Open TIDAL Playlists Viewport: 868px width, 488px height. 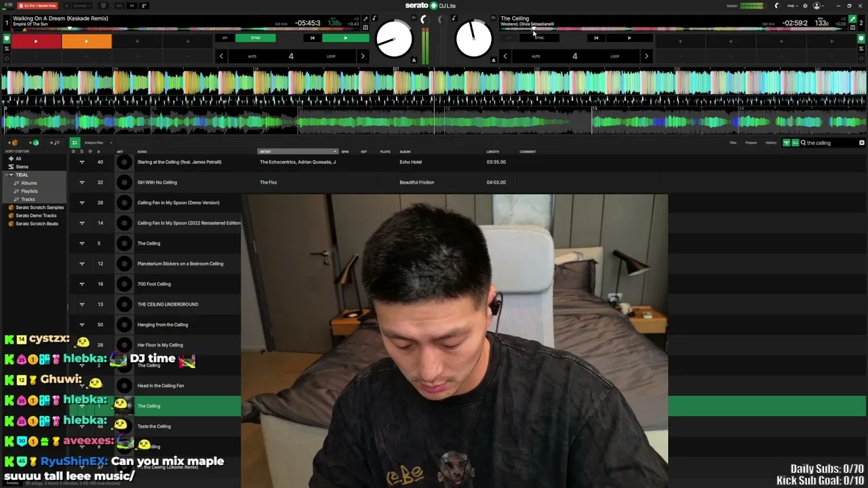pos(29,191)
